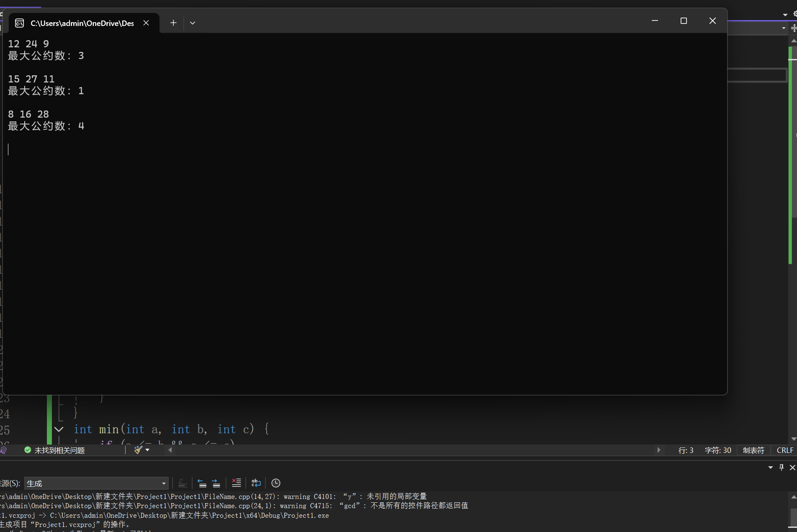Click the go to next message icon
The width and height of the screenshot is (797, 532).
tap(216, 483)
